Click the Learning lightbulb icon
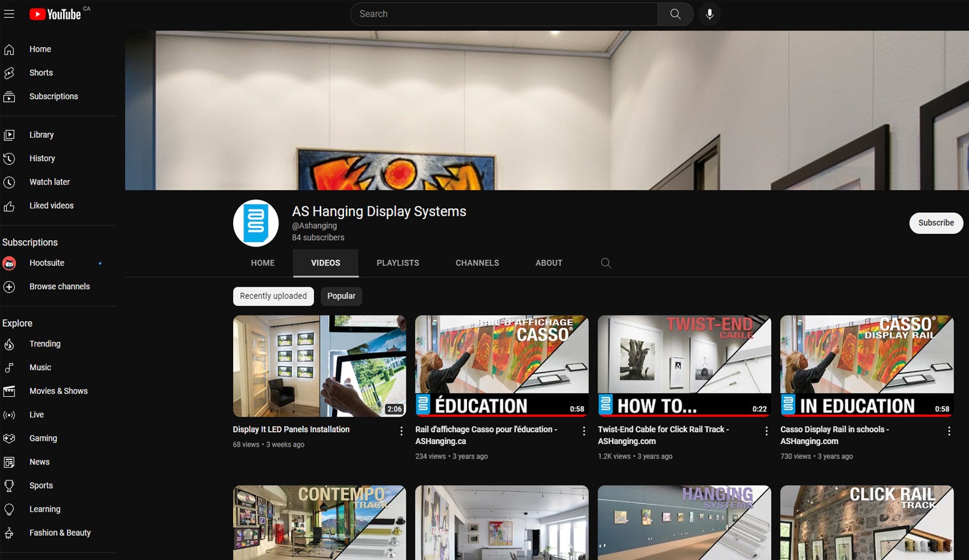 click(x=9, y=509)
